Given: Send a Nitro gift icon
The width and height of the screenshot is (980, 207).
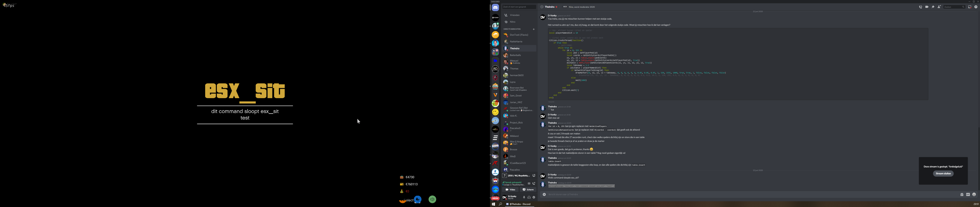Looking at the screenshot, I should click(x=962, y=194).
